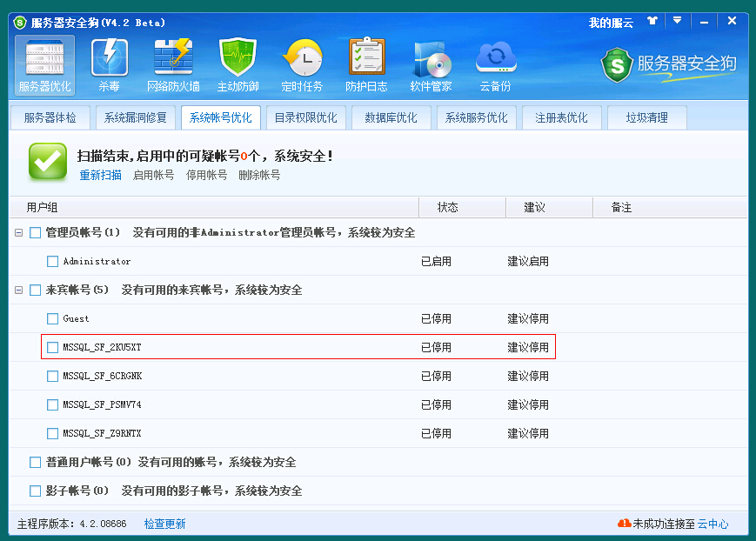Click the 停用帐号 action
The image size is (756, 541).
click(x=206, y=175)
